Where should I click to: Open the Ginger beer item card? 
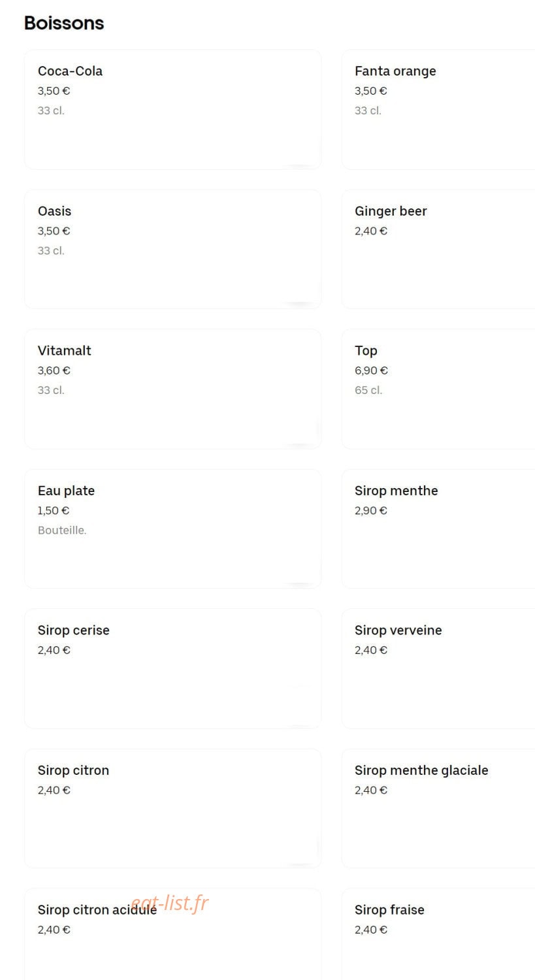pos(438,249)
